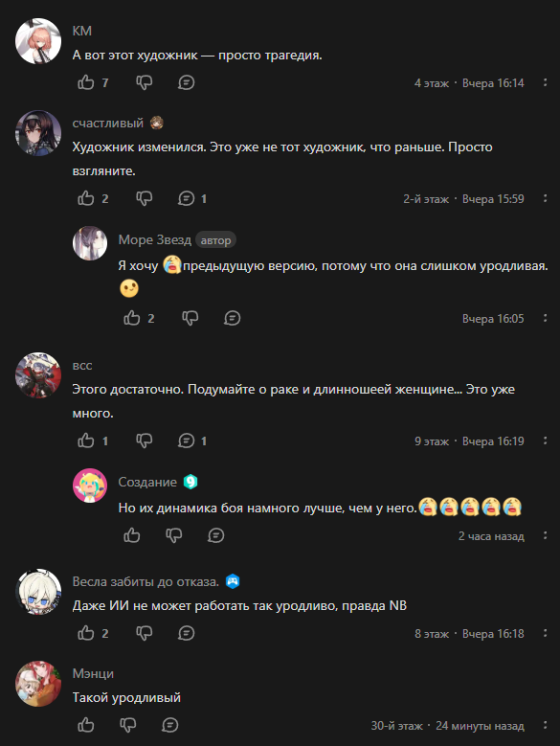560x746 pixels.
Task: Toggle dislike on всс's comment
Action: tap(144, 441)
